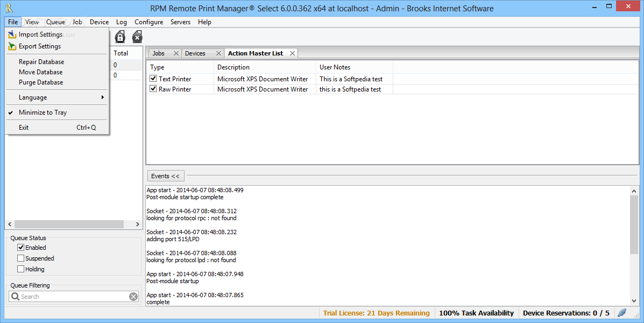Image resolution: width=644 pixels, height=323 pixels.
Task: Click the 100% Task Availability status
Action: click(x=477, y=313)
